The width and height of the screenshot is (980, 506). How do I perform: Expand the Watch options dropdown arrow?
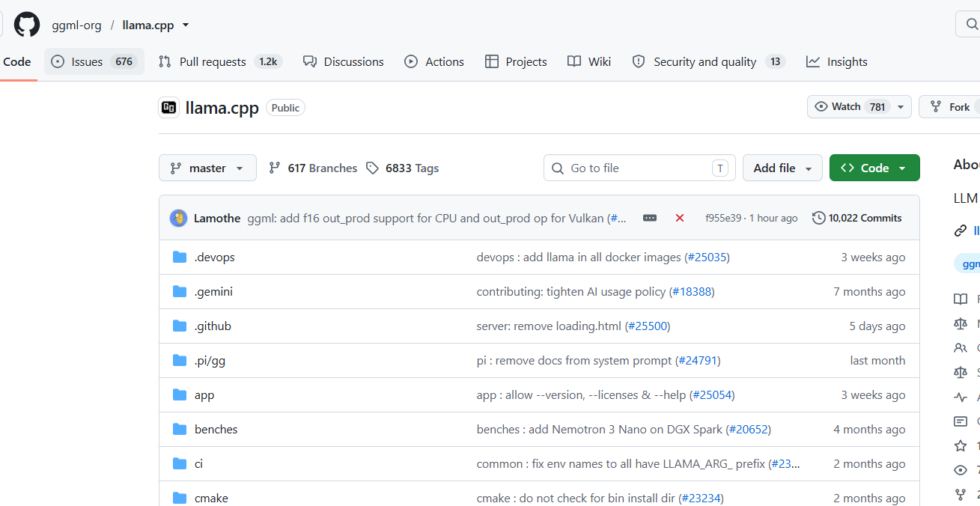(902, 107)
